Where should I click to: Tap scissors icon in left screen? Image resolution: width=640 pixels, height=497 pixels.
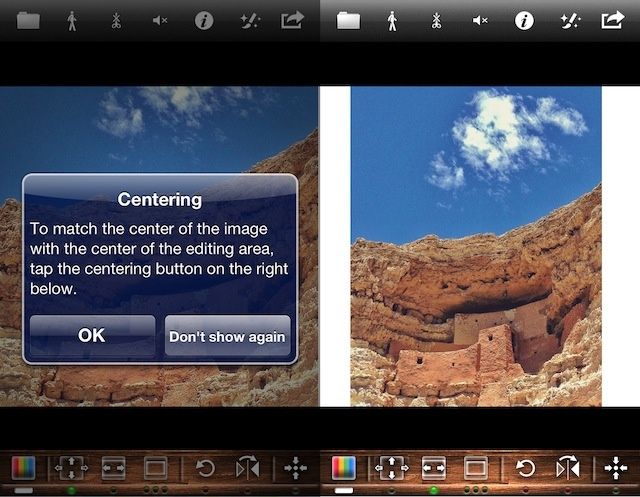coord(116,20)
